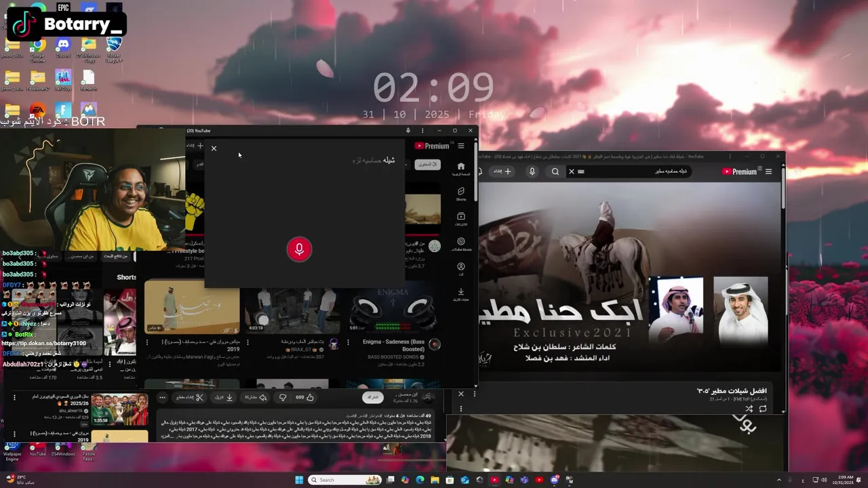The image size is (868, 488).
Task: Click YouTube Premium logo in left window
Action: coord(432,146)
